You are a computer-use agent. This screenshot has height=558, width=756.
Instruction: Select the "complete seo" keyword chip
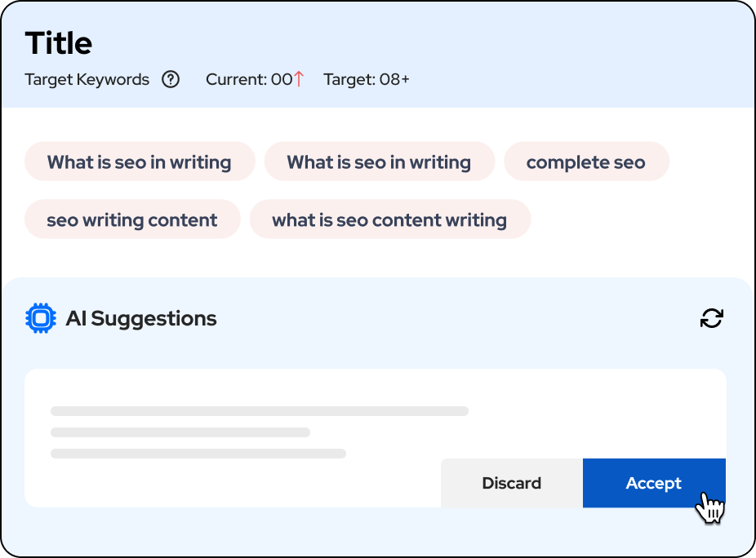[x=586, y=162]
